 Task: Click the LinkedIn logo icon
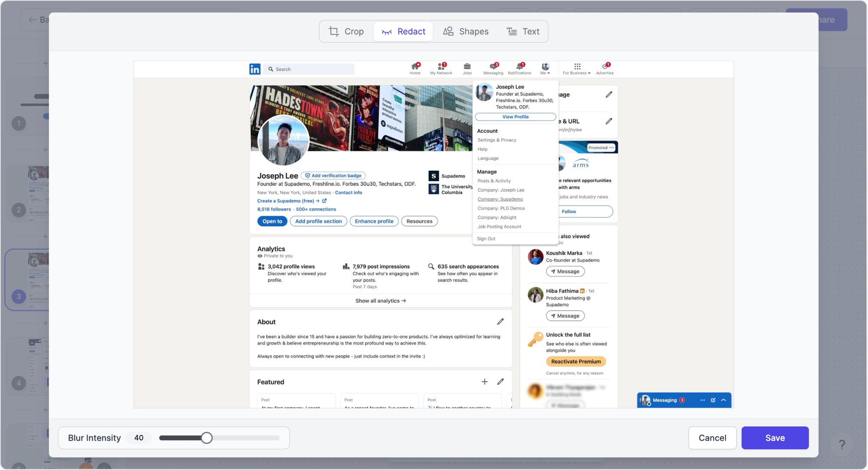coord(255,69)
